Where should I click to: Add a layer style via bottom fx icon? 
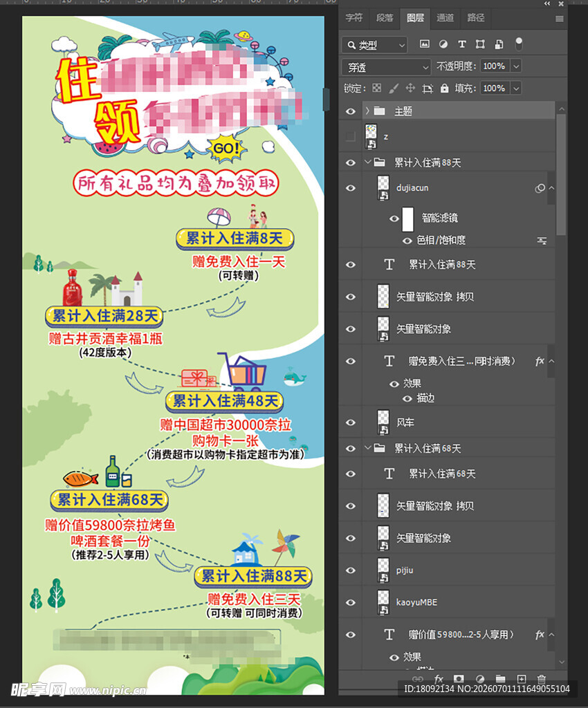point(438,679)
